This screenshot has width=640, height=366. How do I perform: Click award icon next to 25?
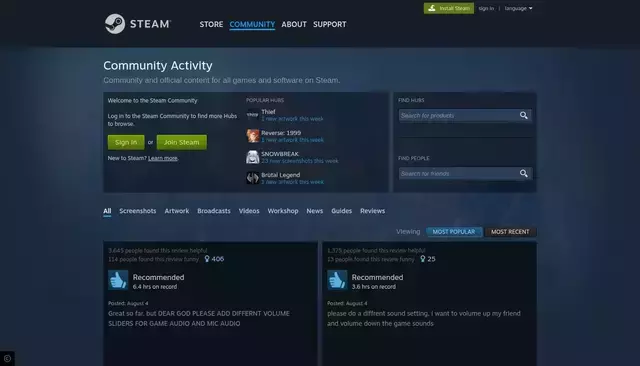[423, 259]
